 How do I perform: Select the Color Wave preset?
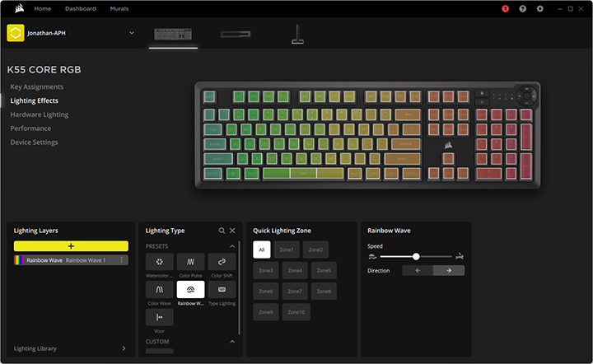pos(160,290)
